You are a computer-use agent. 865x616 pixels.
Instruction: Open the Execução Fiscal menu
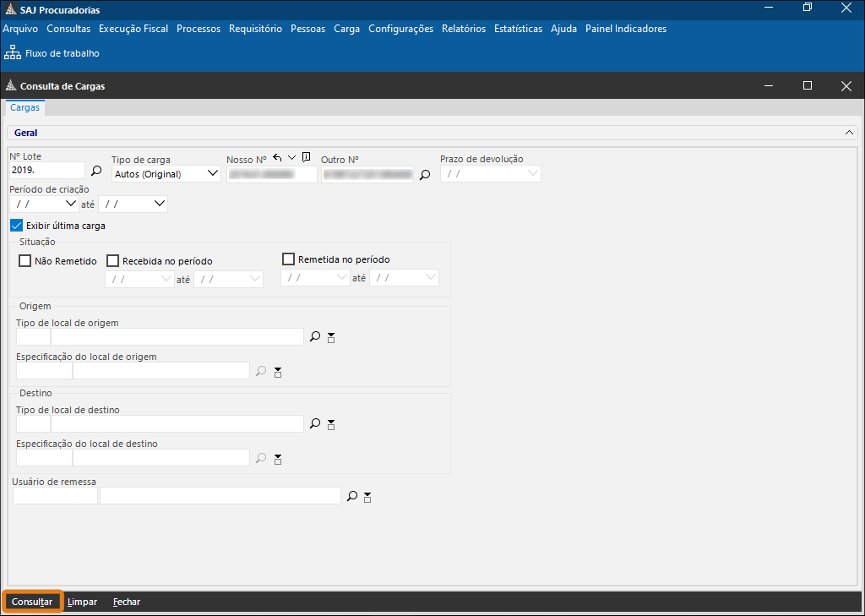133,29
